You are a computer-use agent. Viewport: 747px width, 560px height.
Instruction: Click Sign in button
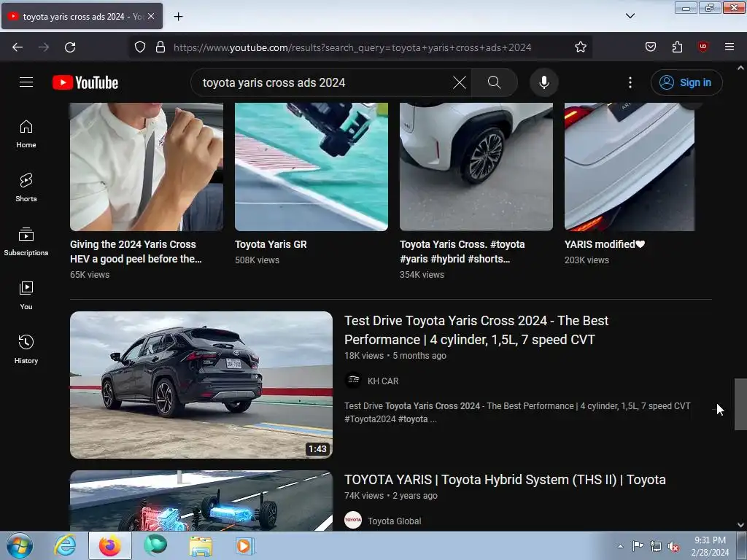pyautogui.click(x=686, y=82)
